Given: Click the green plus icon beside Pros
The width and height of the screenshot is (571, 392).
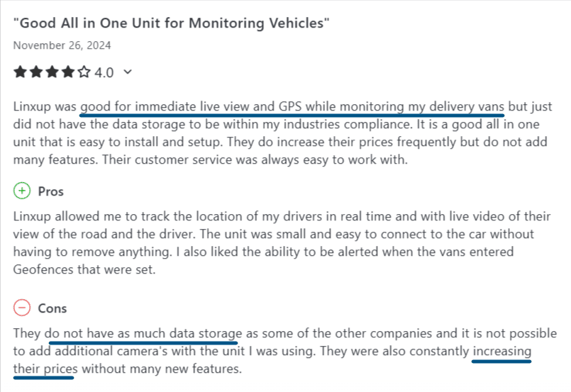Looking at the screenshot, I should (x=22, y=191).
